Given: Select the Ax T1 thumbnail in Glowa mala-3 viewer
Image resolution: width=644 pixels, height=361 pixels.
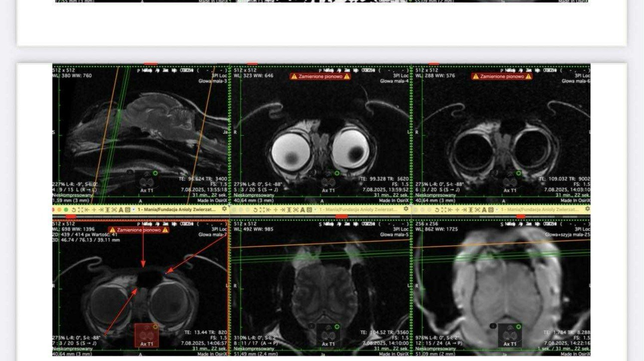Looking at the screenshot, I should 147,182.
